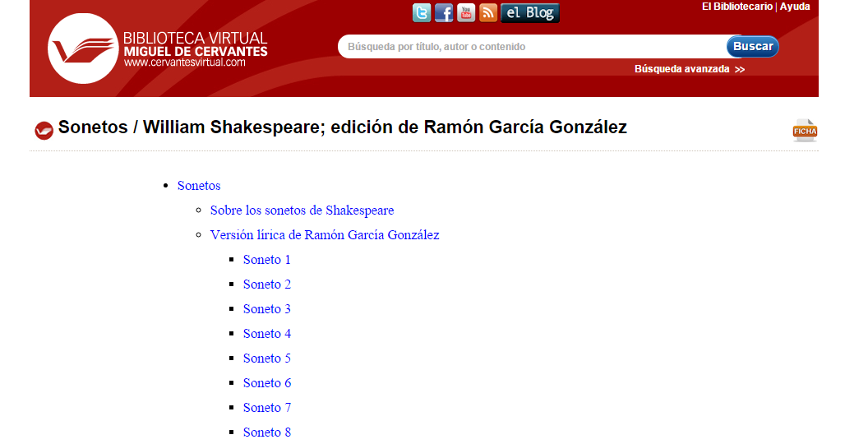Open the Sonetos top-level link
The height and width of the screenshot is (444, 868).
pos(199,186)
